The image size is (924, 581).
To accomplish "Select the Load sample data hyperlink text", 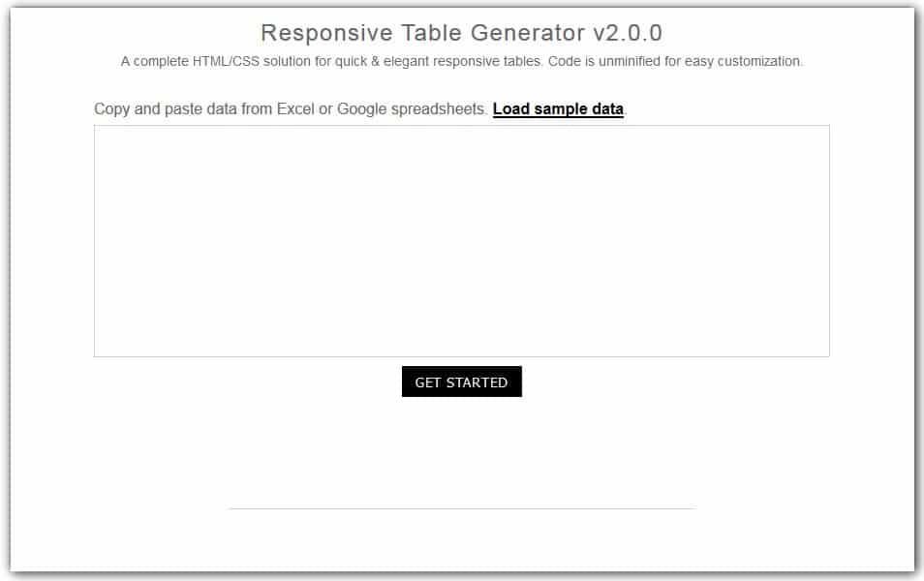I will click(x=558, y=108).
